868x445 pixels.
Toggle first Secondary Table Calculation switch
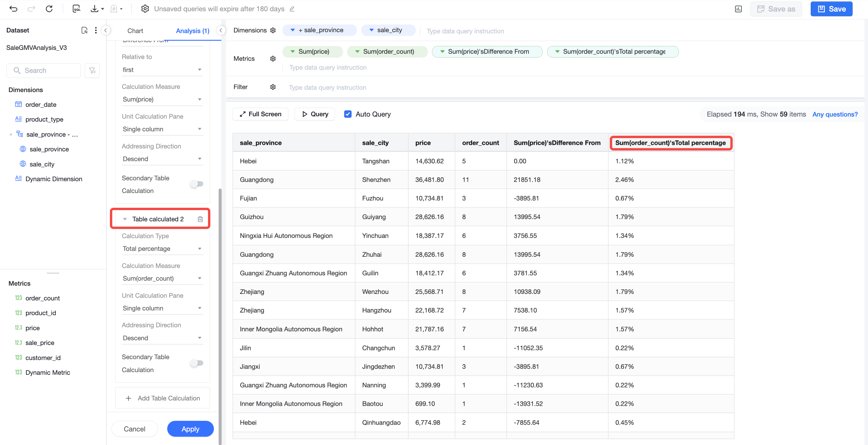point(197,184)
